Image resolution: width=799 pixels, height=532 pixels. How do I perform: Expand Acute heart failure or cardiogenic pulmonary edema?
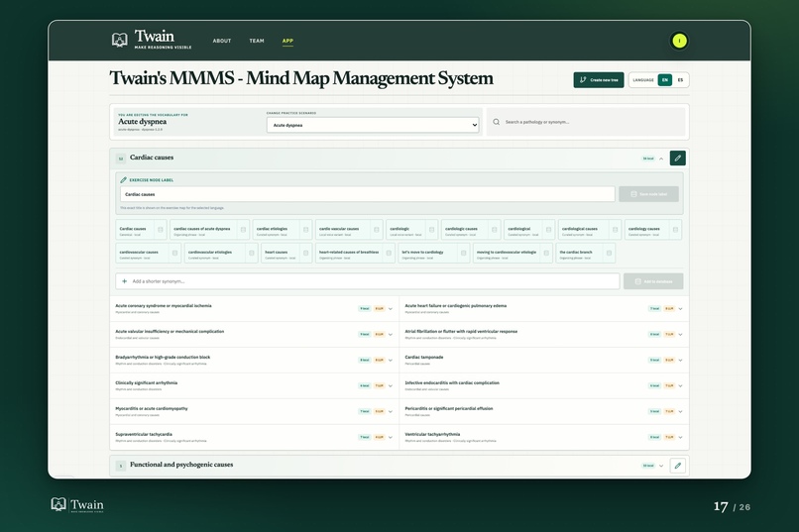point(680,309)
